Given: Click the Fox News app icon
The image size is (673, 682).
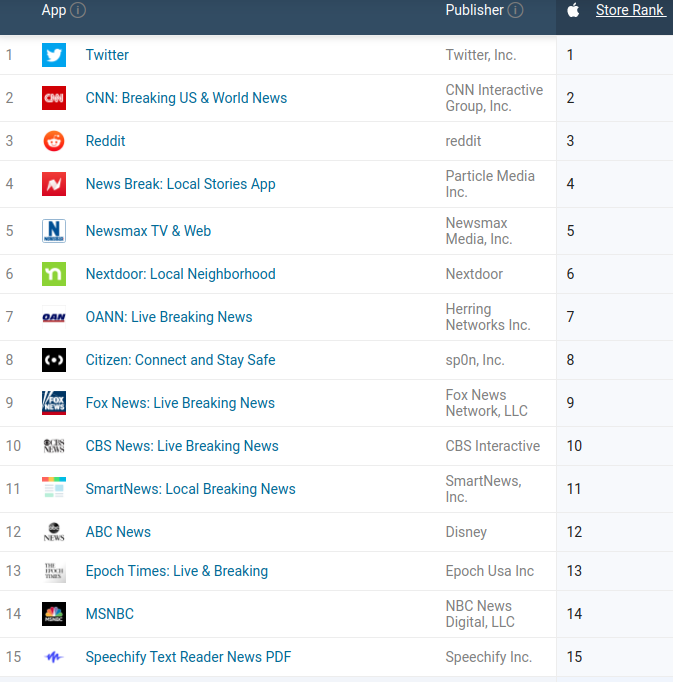Looking at the screenshot, I should coord(54,403).
